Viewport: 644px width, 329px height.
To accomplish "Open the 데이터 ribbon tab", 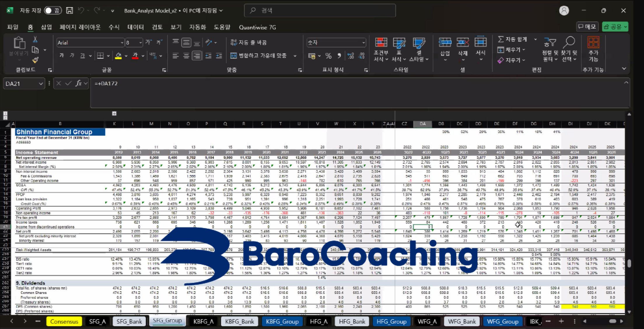I will coord(135,27).
